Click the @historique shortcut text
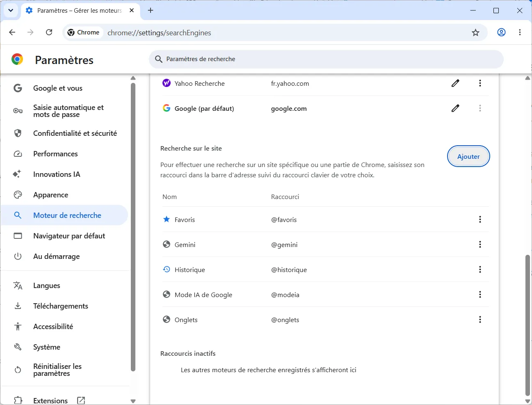The image size is (532, 405). click(289, 270)
